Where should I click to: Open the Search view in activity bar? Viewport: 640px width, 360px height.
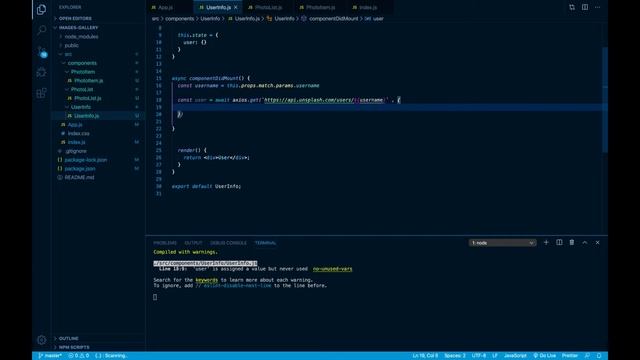click(x=41, y=30)
